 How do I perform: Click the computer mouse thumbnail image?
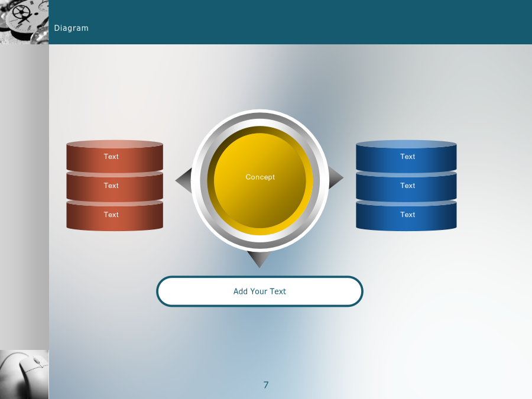tap(24, 374)
